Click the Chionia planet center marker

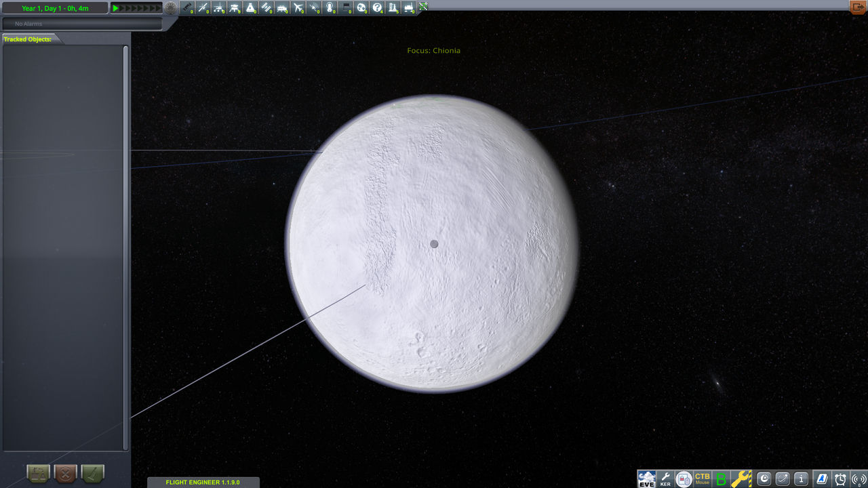(434, 243)
